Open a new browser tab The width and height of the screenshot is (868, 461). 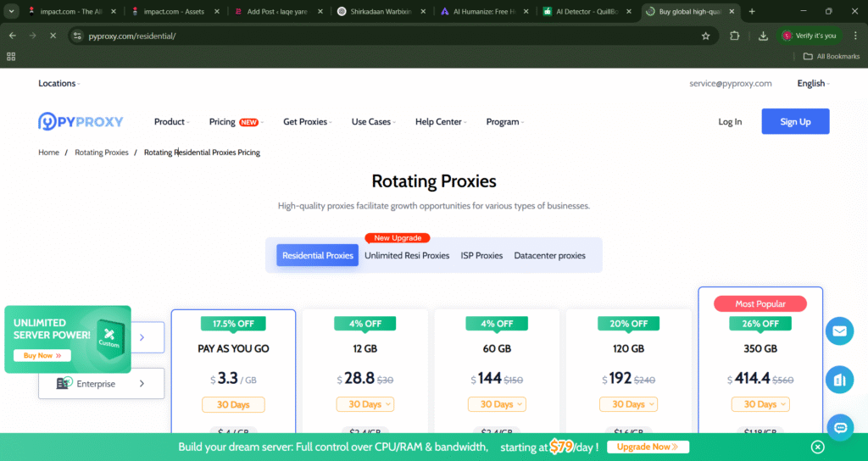click(752, 11)
